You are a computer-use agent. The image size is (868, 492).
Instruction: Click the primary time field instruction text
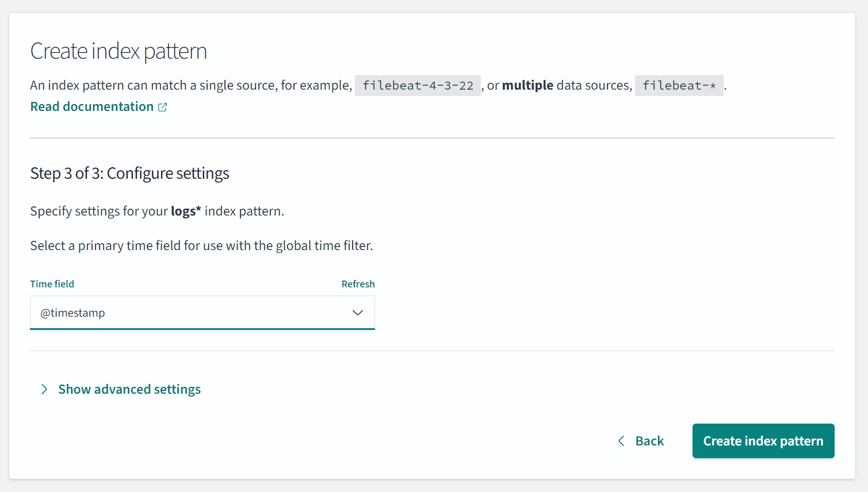201,246
